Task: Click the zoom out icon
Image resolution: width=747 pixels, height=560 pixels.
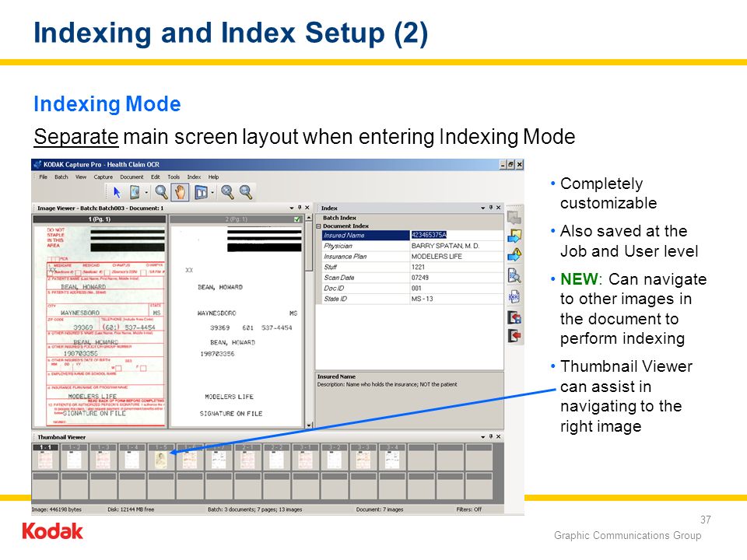Action: (x=246, y=192)
